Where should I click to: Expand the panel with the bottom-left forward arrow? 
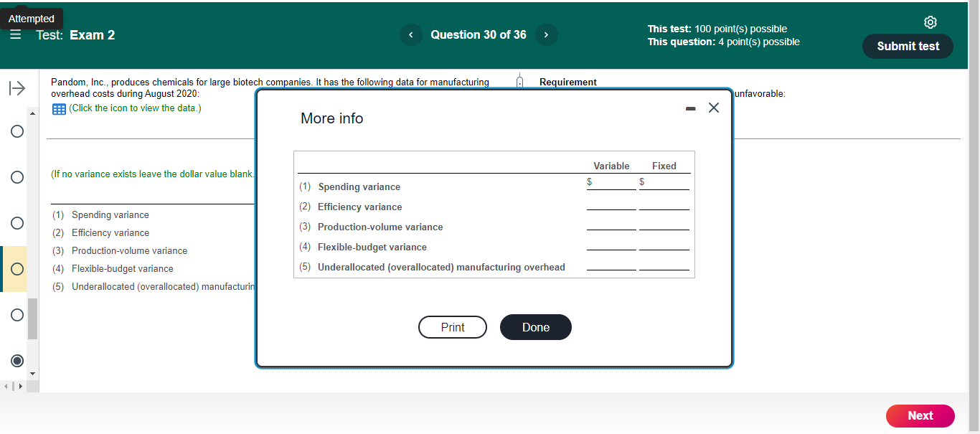tap(20, 386)
